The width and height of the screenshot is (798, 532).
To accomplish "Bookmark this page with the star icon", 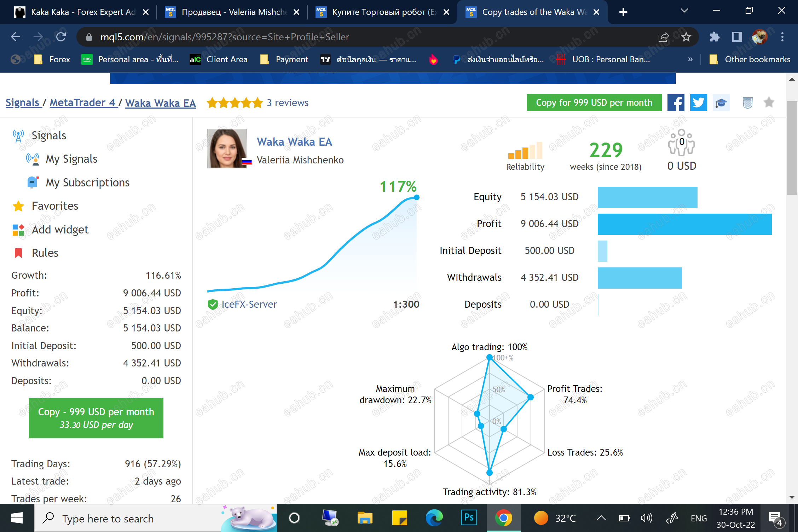I will click(x=686, y=37).
